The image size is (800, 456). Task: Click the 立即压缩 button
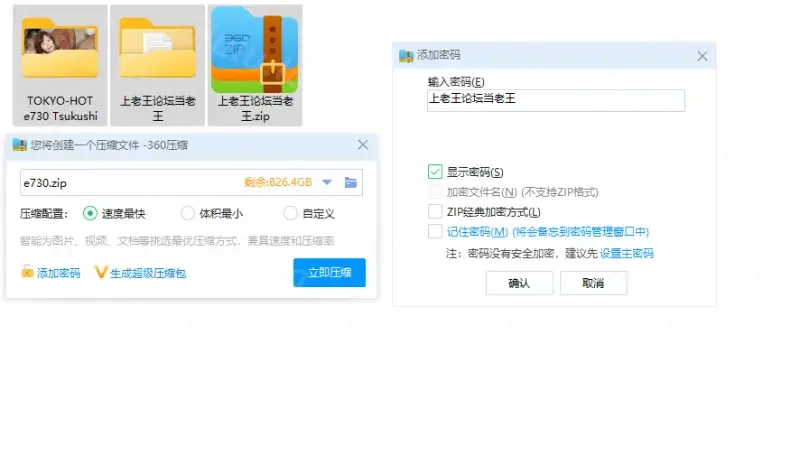[x=330, y=272]
